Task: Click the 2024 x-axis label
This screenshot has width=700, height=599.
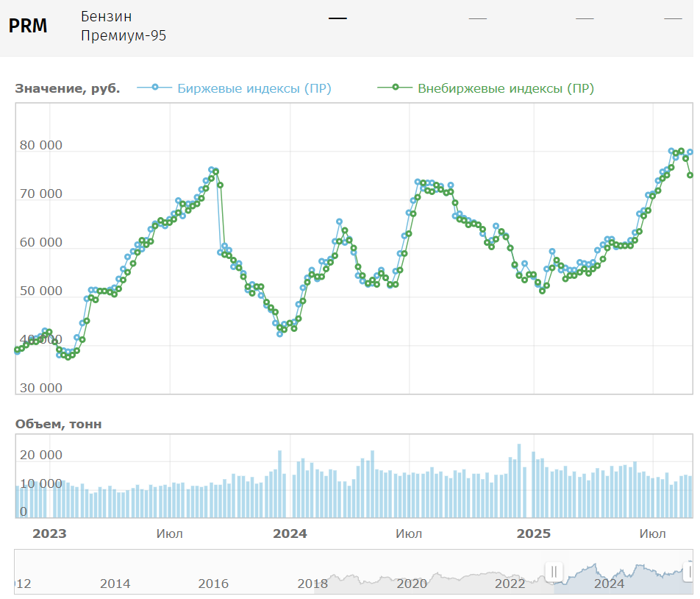Action: (x=290, y=534)
